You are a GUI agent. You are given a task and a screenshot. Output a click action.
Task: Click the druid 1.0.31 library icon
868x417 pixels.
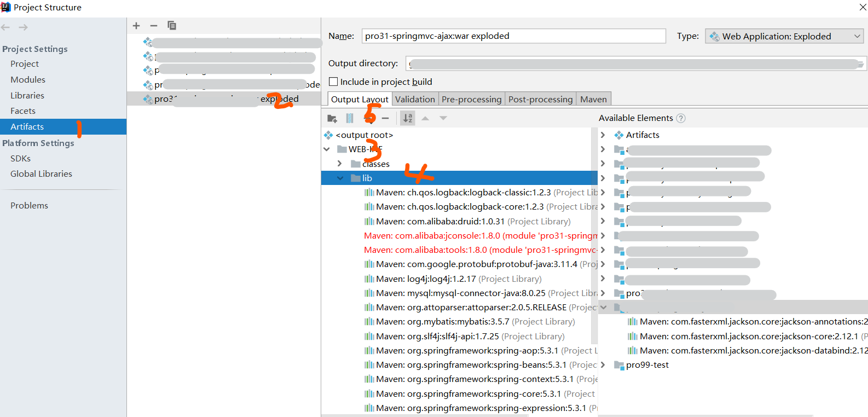[x=369, y=221]
